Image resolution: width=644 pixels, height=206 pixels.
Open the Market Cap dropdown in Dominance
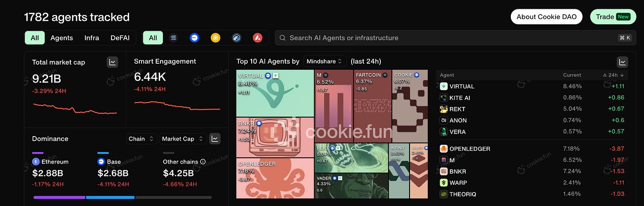[183, 139]
